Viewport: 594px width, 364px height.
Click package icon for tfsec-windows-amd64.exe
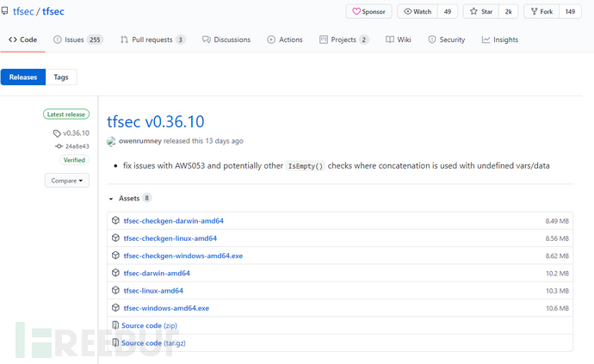(115, 308)
